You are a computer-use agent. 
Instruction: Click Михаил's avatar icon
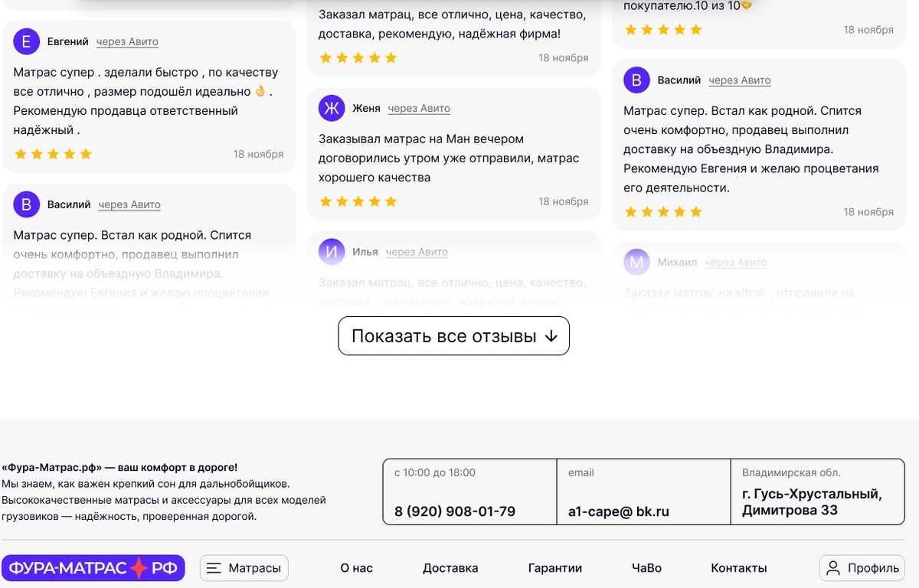(x=636, y=262)
